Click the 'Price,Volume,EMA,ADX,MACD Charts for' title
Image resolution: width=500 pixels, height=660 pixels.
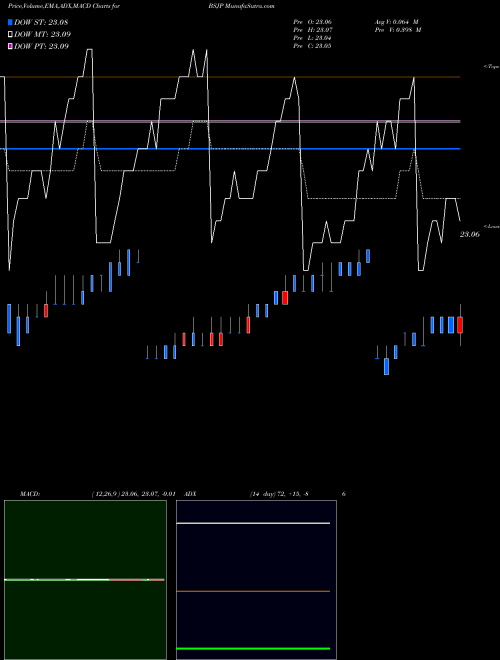coord(64,6)
